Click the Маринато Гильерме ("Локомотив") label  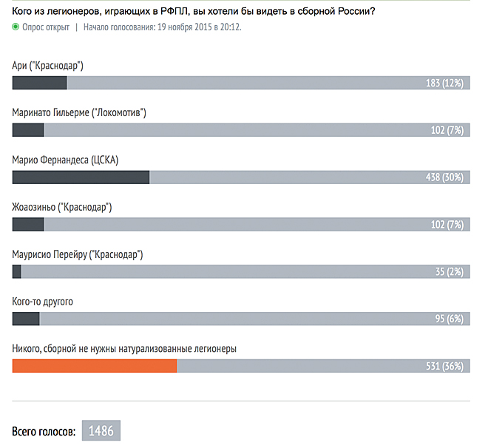coord(79,112)
